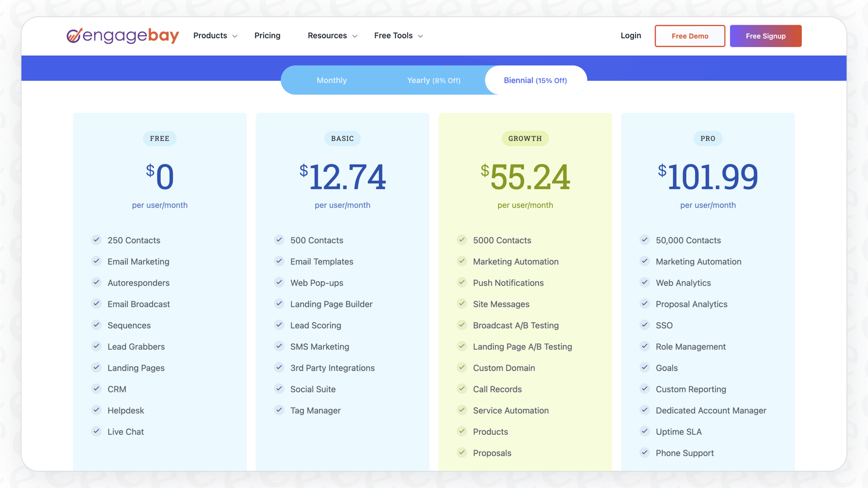Click the checkmark beside Email Templates

(x=279, y=261)
